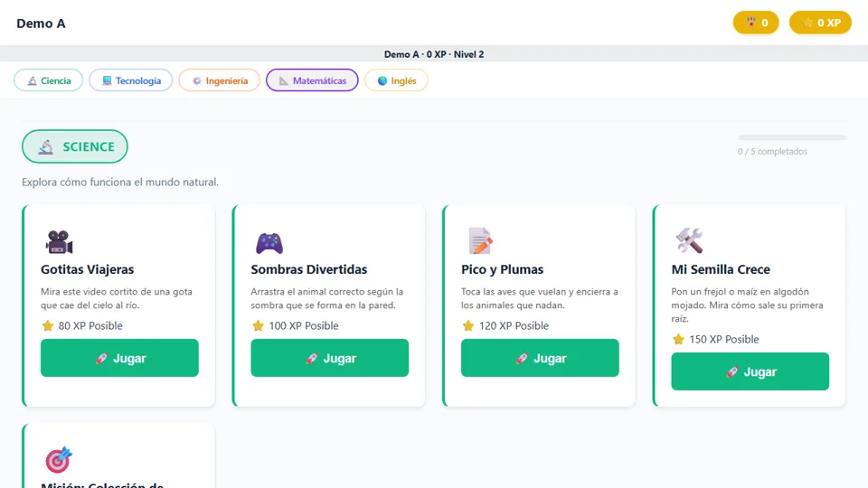
Task: Click the movie camera icon on Gotitas Viajeras
Action: [59, 242]
